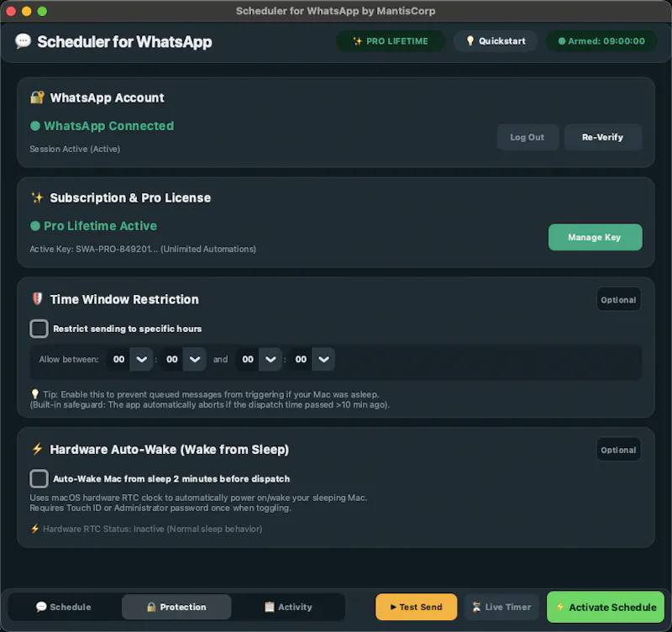Click the lightning icon beside Hardware Auto-Wake heading
The width and height of the screenshot is (672, 632).
37,449
